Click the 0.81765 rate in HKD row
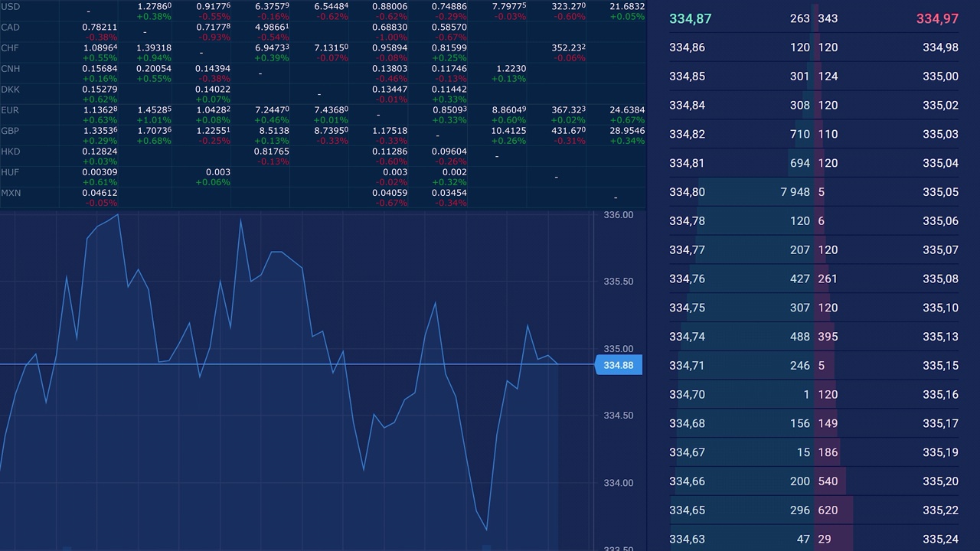The height and width of the screenshot is (551, 980). pyautogui.click(x=272, y=151)
